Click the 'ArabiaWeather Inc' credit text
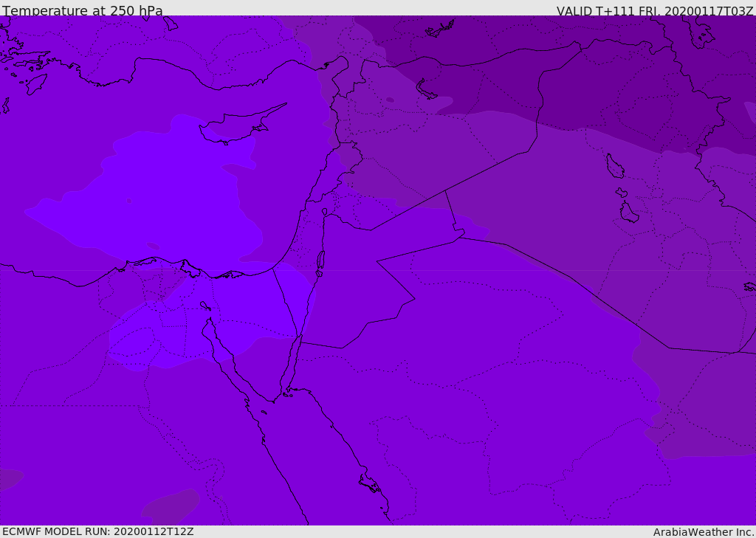Image resolution: width=756 pixels, height=538 pixels. click(x=704, y=532)
